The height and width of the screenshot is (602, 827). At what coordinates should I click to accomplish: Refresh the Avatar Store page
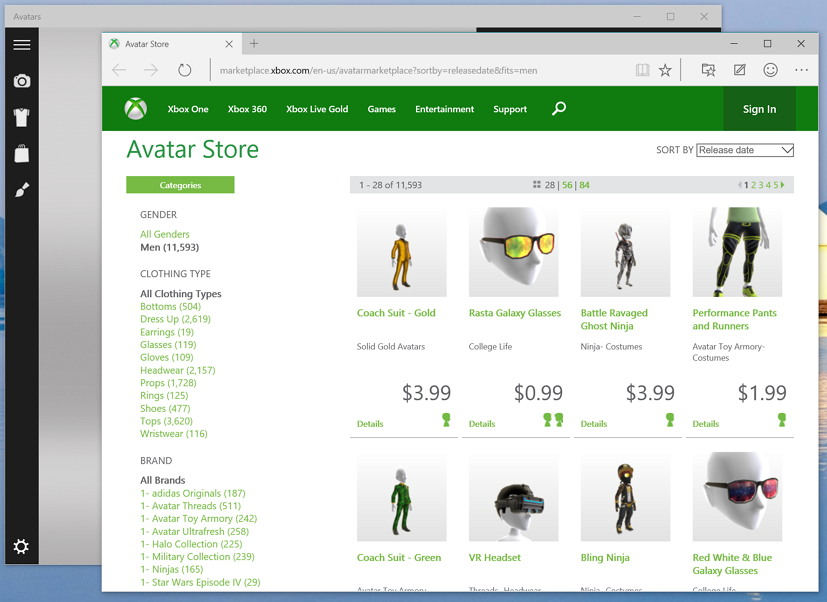186,70
